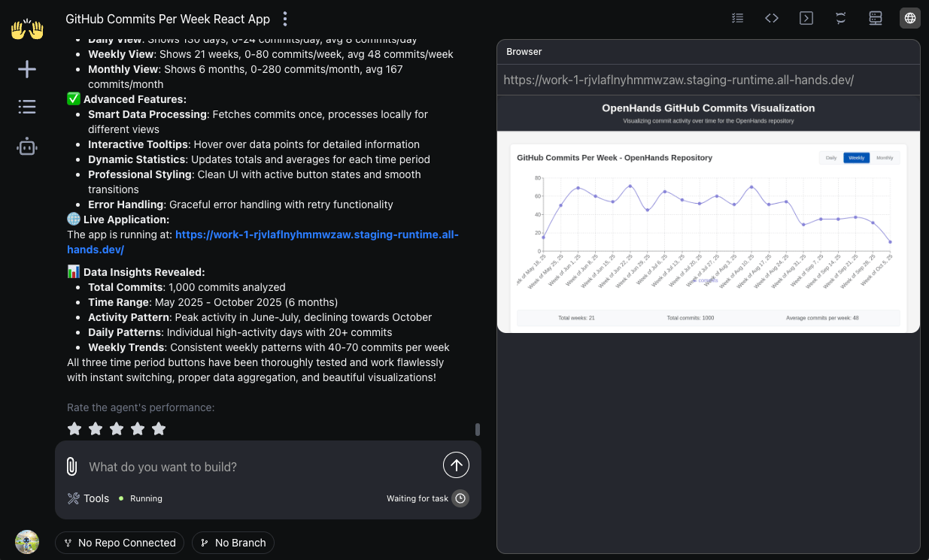Click the Weekly Trends bullet text

[269, 347]
